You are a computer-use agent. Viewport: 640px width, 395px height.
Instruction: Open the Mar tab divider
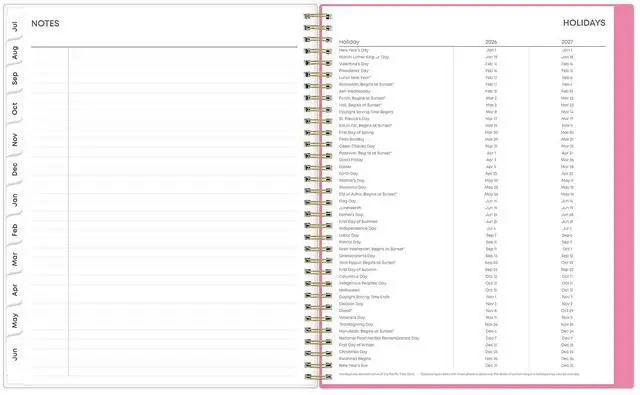point(15,260)
